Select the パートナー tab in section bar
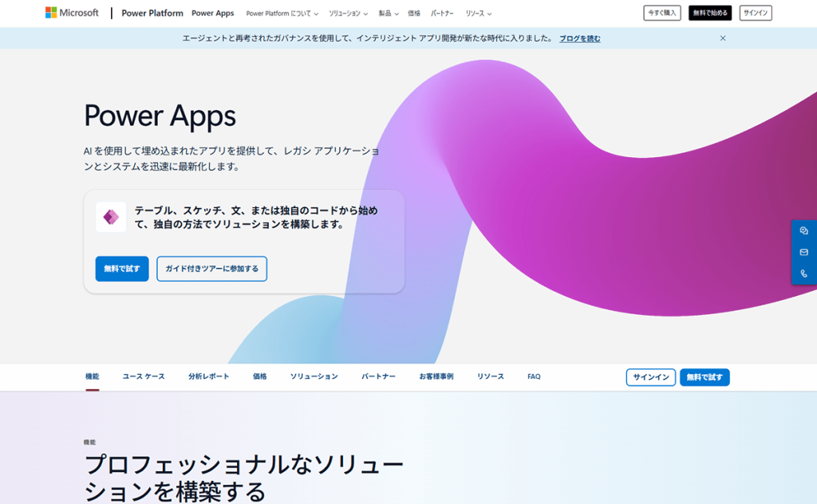 coord(378,376)
